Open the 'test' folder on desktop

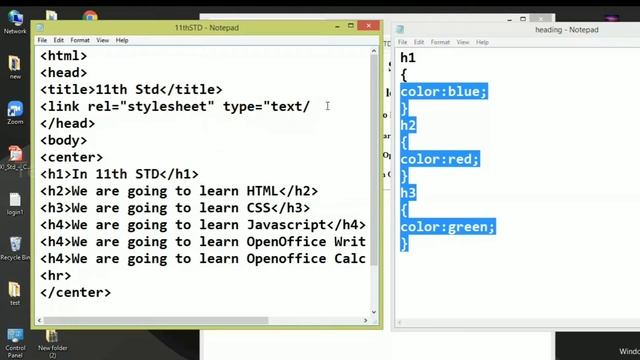pyautogui.click(x=15, y=293)
